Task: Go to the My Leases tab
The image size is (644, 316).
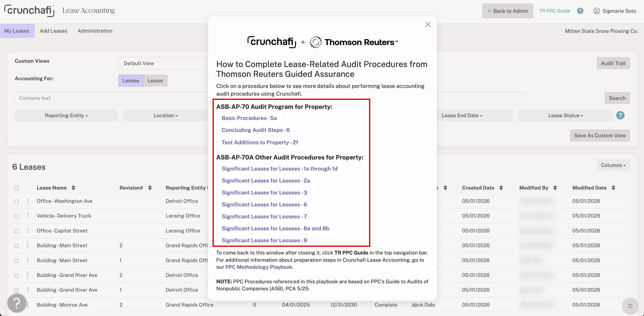Action: (17, 31)
